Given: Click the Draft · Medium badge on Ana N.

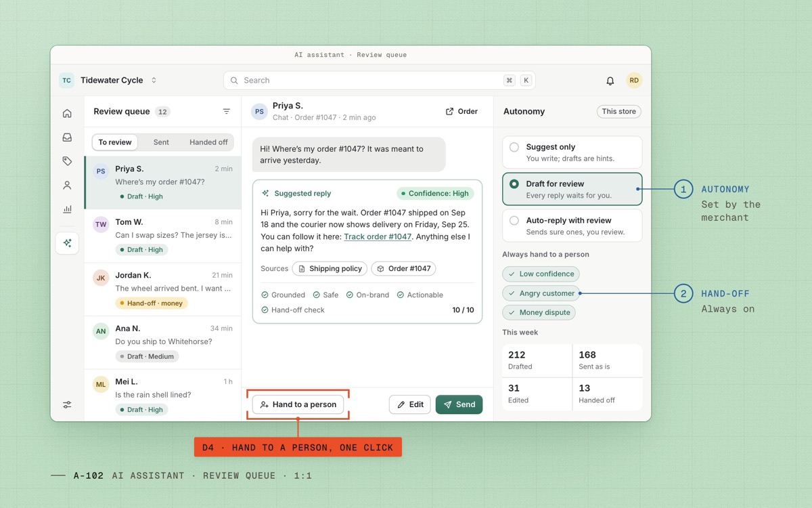Looking at the screenshot, I should tap(147, 356).
